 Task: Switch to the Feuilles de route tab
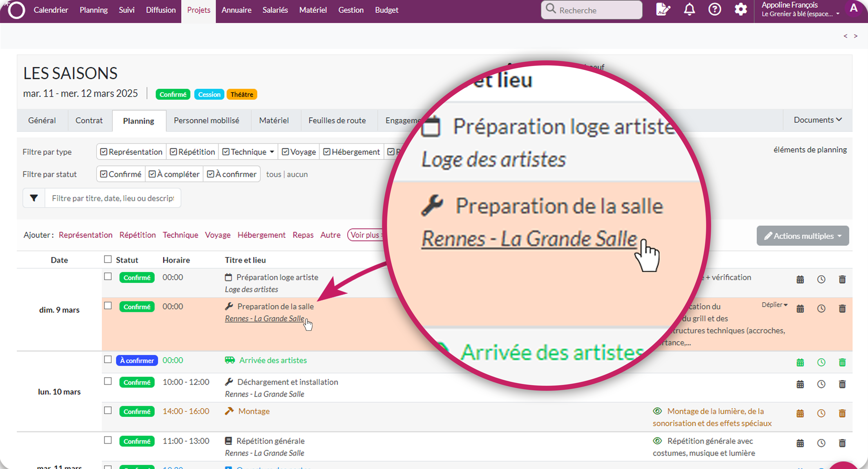(x=337, y=120)
